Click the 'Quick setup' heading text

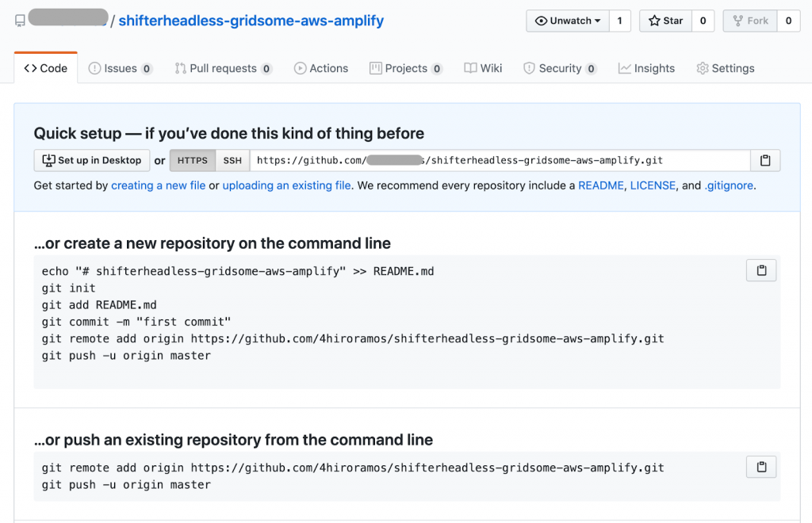(229, 133)
